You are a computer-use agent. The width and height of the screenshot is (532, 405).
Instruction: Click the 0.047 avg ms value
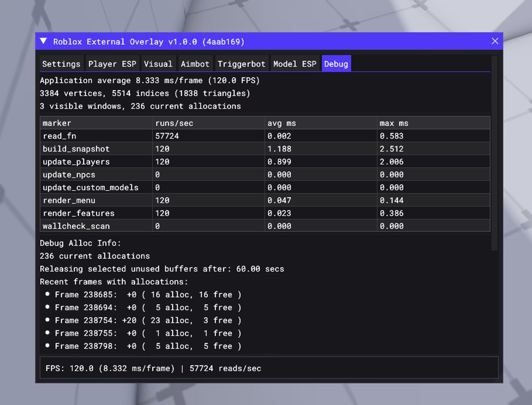(279, 200)
